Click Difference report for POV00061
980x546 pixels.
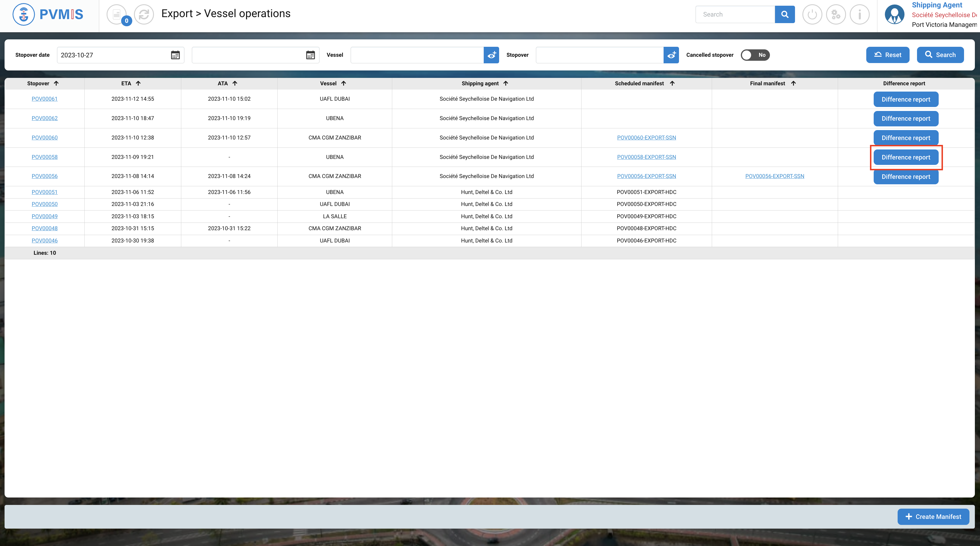(x=905, y=99)
